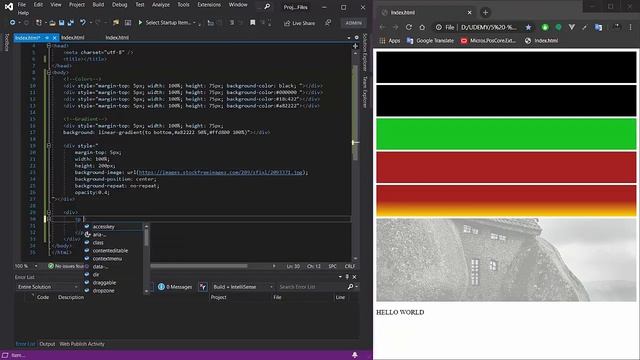Open the Help menu
Viewport: 640px width, 360px height.
pyautogui.click(x=23, y=13)
